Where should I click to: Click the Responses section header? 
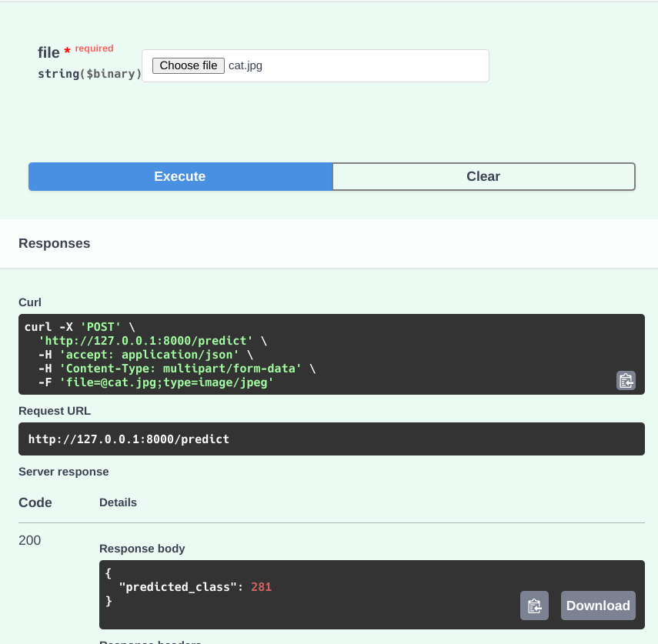click(54, 243)
